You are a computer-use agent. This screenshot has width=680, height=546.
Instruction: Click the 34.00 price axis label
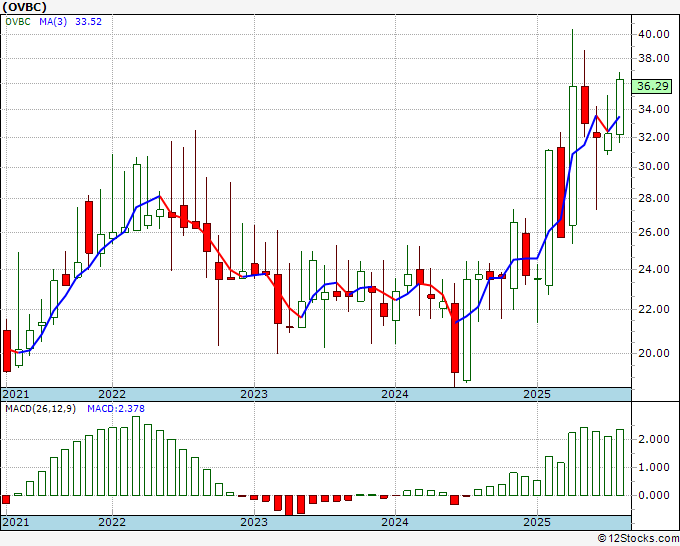(653, 109)
